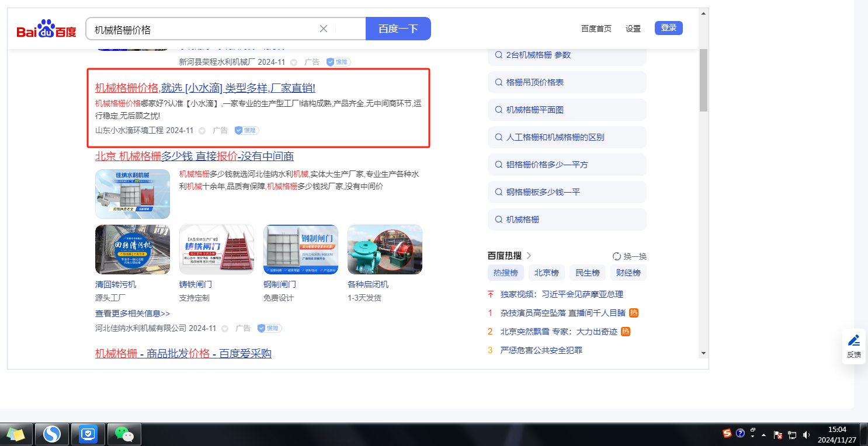Show hidden tray icons with the up arrow
Viewport: 868px width, 446px height.
(x=763, y=435)
